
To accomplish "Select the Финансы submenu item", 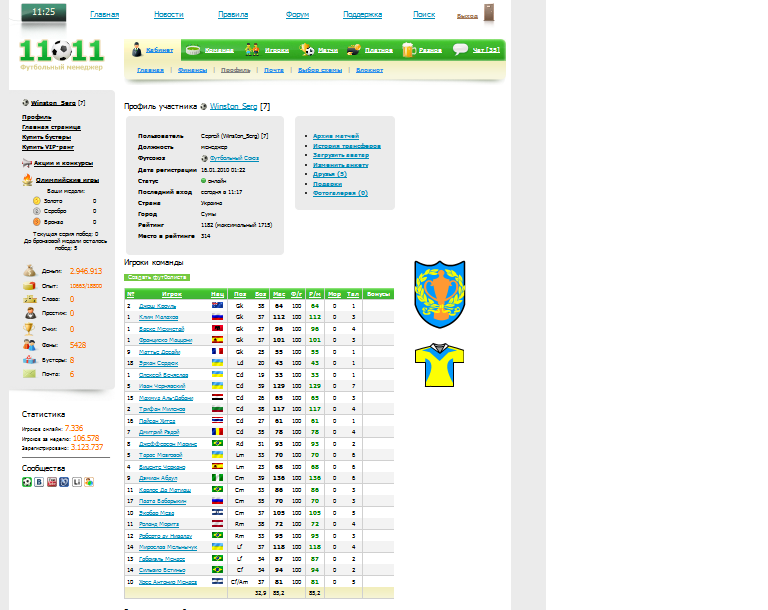I will coord(192,71).
